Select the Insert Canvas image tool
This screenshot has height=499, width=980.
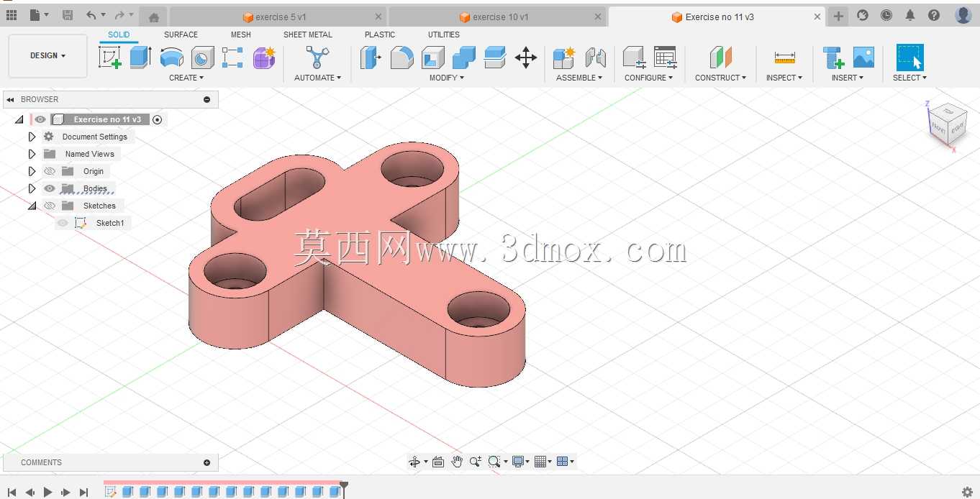[863, 58]
